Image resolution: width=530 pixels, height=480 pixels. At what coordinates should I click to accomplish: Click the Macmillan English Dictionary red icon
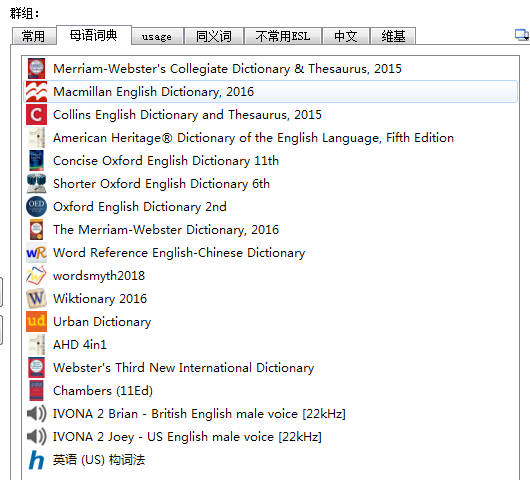click(36, 92)
